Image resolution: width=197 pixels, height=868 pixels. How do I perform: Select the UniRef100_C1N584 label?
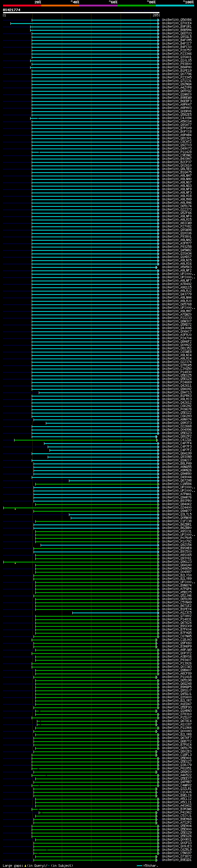point(176,484)
